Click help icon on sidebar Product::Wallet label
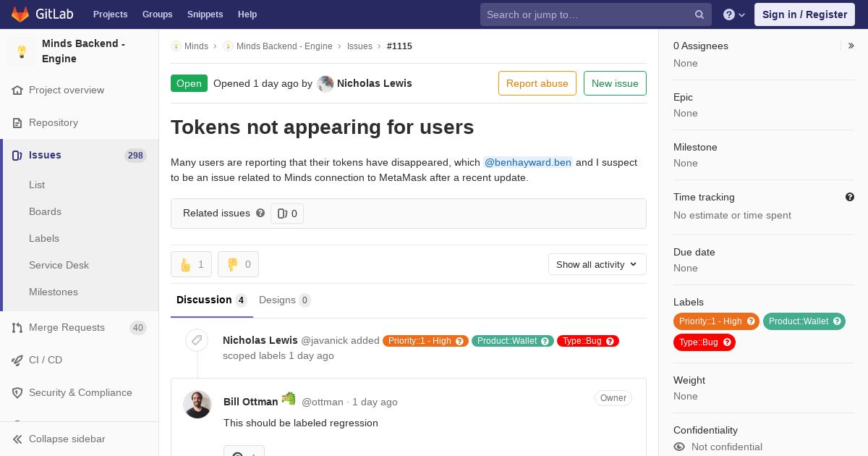This screenshot has width=868, height=456. click(837, 321)
